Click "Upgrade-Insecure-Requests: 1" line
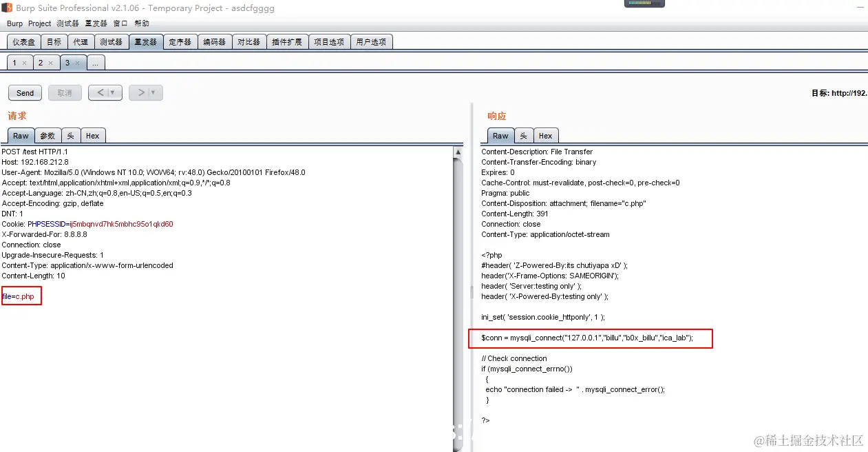868x452 pixels. 53,255
